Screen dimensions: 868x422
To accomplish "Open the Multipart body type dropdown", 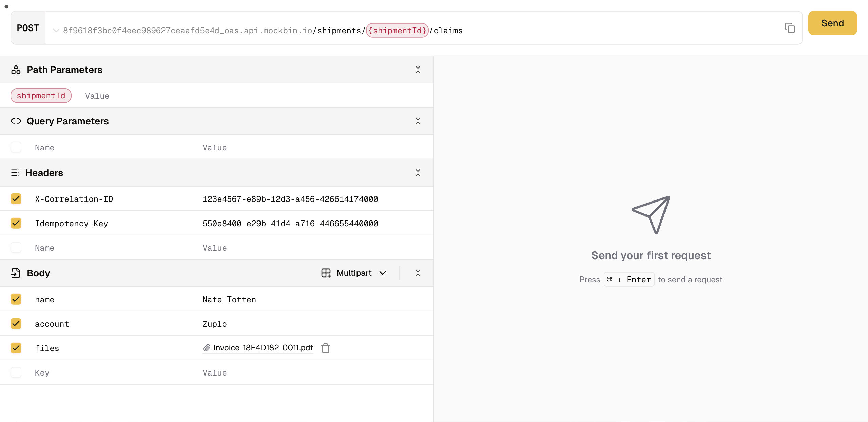I will (383, 273).
